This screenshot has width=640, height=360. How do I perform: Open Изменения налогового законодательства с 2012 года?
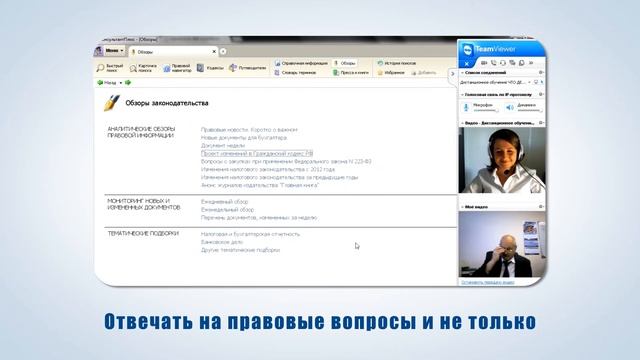pos(268,169)
